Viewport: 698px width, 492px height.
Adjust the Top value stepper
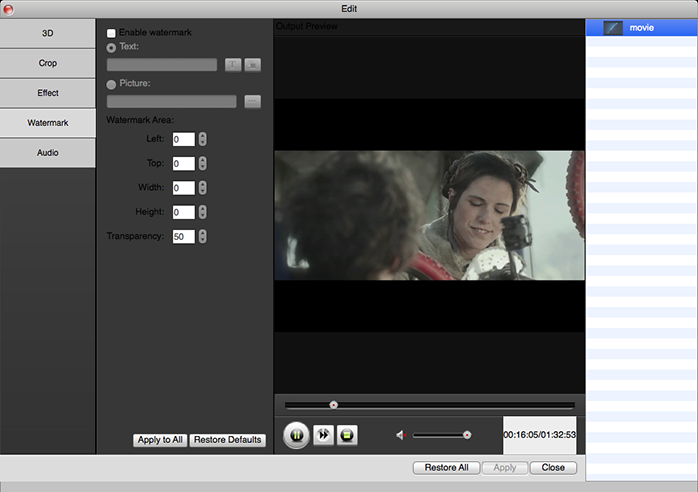click(x=203, y=163)
